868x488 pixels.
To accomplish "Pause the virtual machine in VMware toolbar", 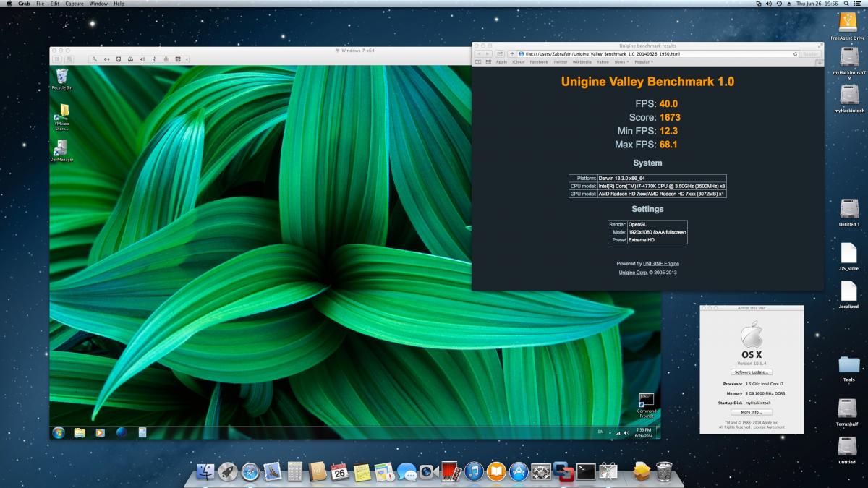I will click(58, 59).
